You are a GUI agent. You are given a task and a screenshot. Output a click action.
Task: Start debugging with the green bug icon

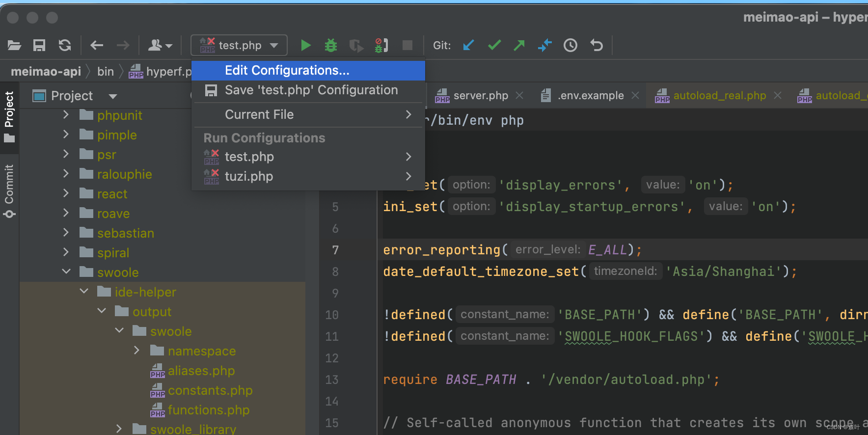pyautogui.click(x=331, y=46)
